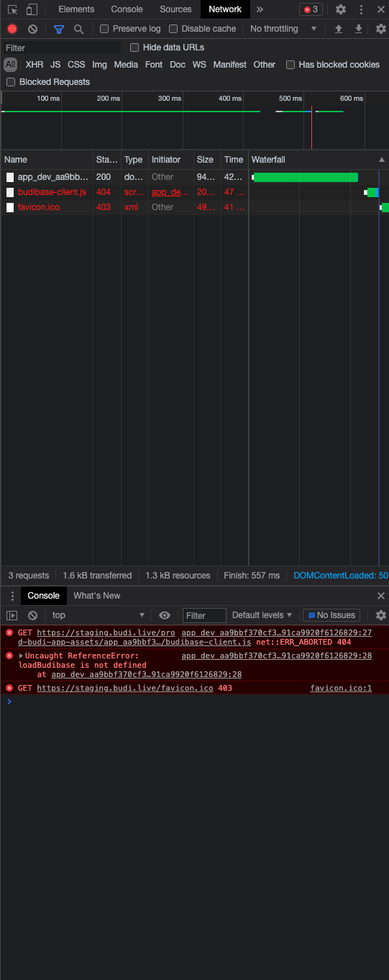Open the No throttling dropdown

pos(283,29)
